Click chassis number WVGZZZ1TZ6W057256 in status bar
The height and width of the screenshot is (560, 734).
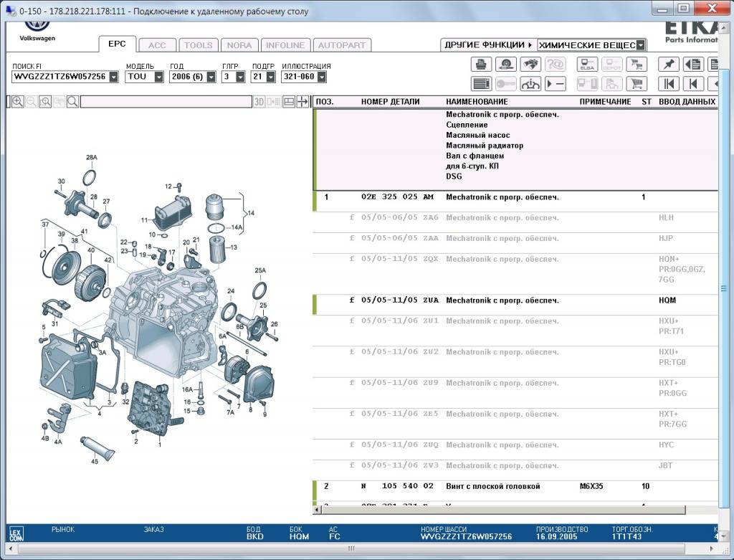point(466,536)
